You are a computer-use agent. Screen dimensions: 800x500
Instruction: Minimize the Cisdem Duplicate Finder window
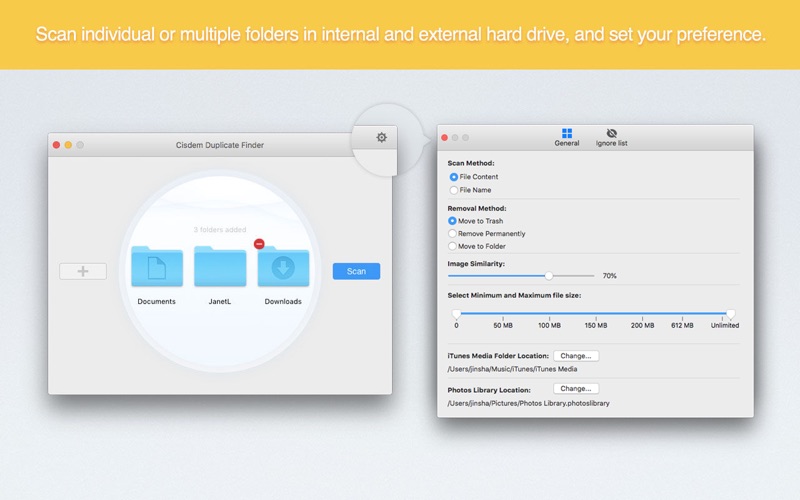[68, 145]
